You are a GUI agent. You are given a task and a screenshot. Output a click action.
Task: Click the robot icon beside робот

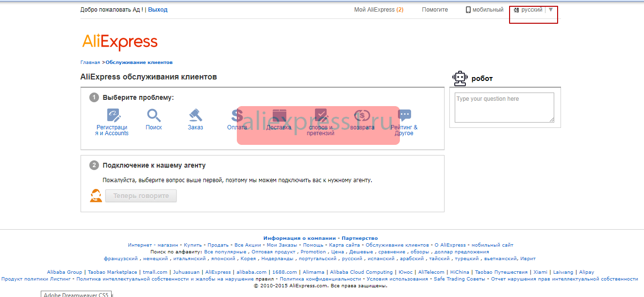(459, 78)
